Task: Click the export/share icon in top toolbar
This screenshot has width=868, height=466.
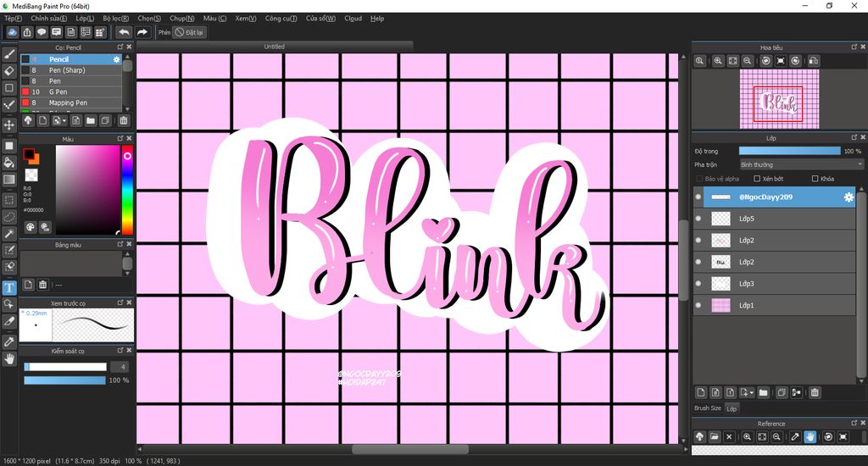Action: [27, 32]
